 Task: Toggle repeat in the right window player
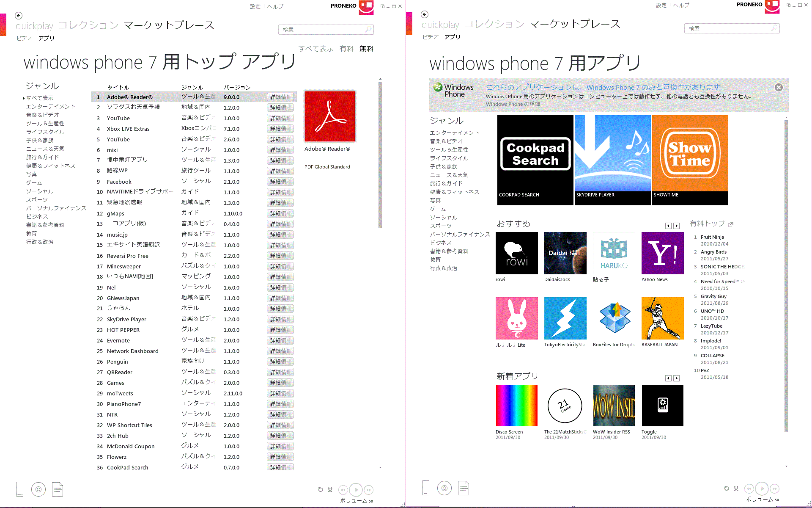(x=727, y=489)
